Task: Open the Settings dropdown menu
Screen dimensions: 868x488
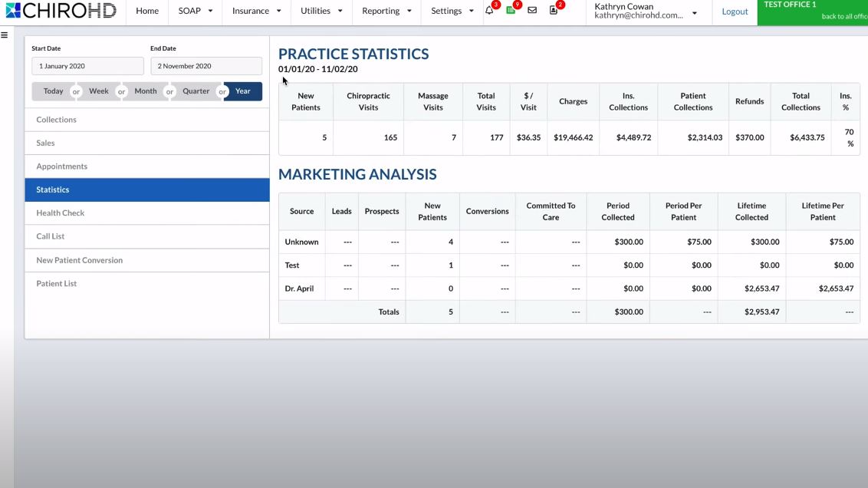Action: (x=452, y=11)
